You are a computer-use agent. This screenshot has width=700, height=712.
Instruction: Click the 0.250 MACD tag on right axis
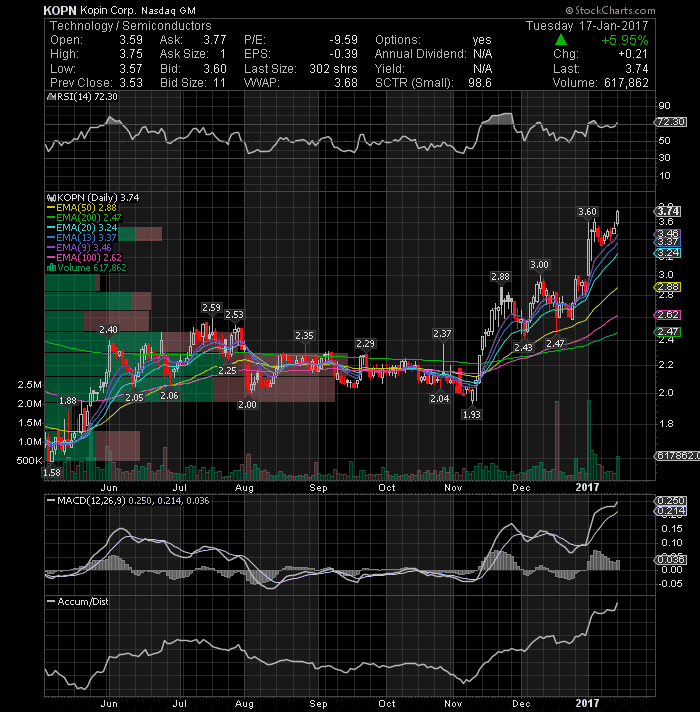click(670, 500)
